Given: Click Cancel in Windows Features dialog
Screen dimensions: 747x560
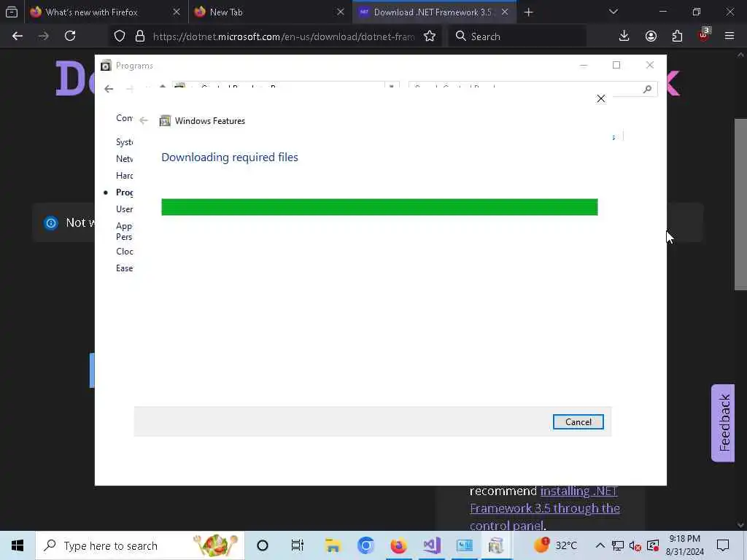Looking at the screenshot, I should tap(578, 422).
